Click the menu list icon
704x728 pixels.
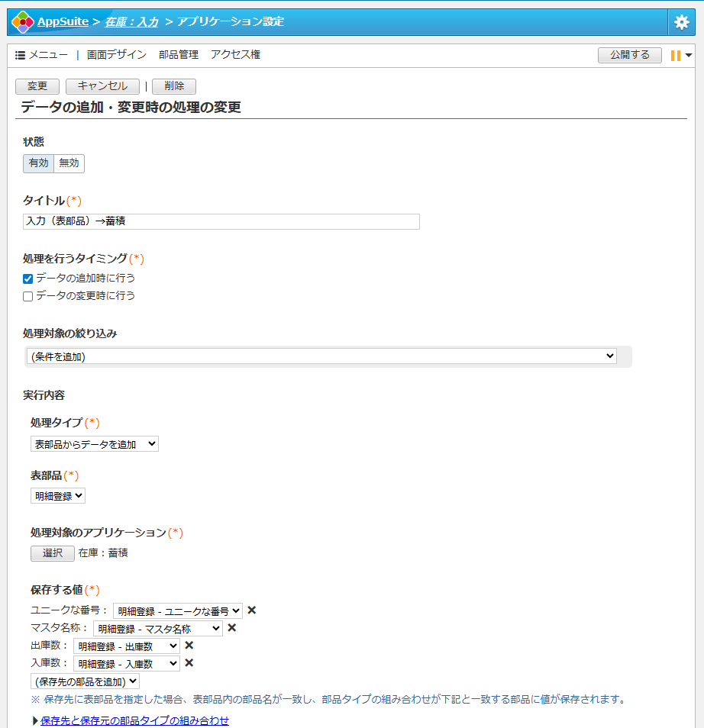pos(20,55)
